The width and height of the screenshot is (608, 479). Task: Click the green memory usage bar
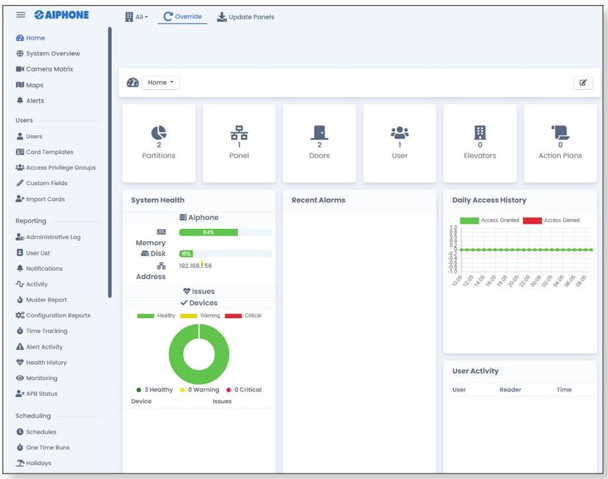208,232
